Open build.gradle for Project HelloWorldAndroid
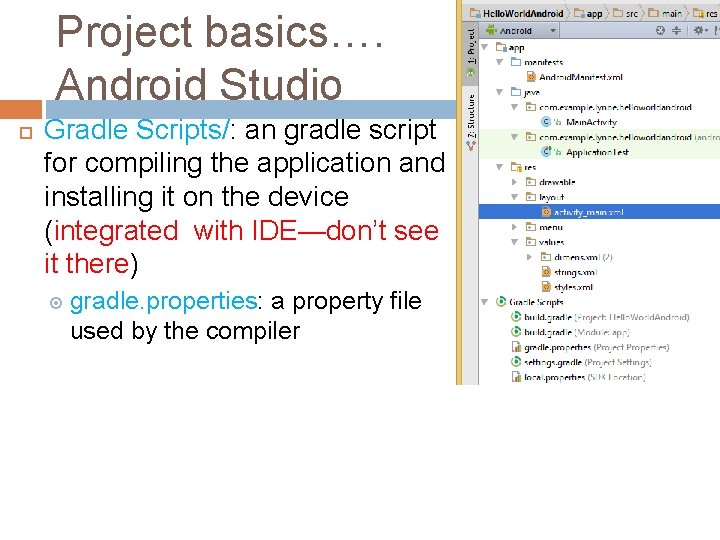 click(x=606, y=317)
